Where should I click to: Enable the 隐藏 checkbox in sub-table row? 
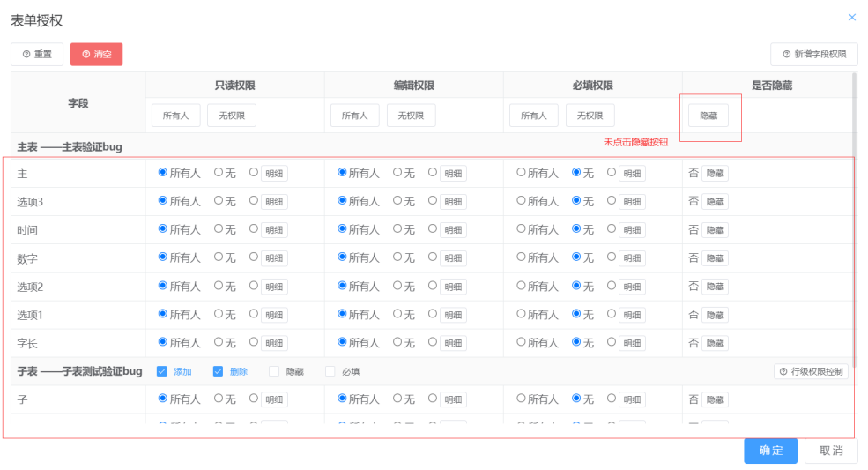pyautogui.click(x=274, y=372)
